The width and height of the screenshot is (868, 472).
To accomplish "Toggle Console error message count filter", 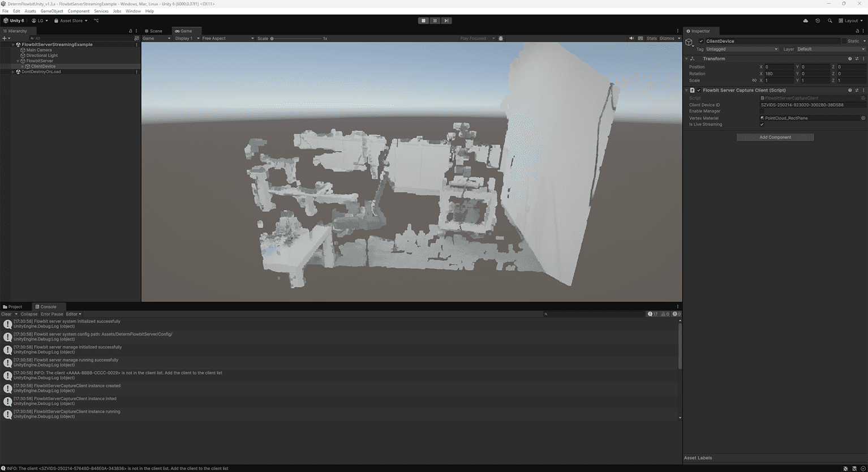I will click(676, 314).
